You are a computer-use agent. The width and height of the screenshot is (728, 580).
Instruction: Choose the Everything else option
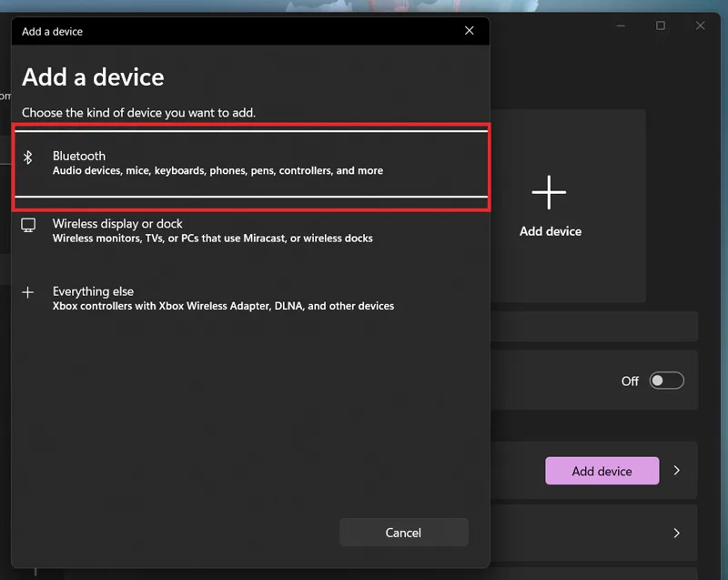click(251, 298)
